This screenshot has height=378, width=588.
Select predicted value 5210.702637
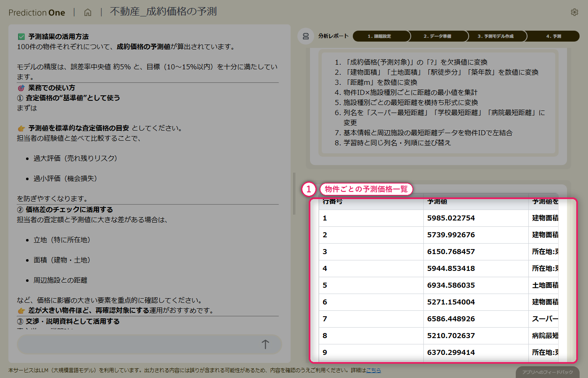(x=451, y=336)
